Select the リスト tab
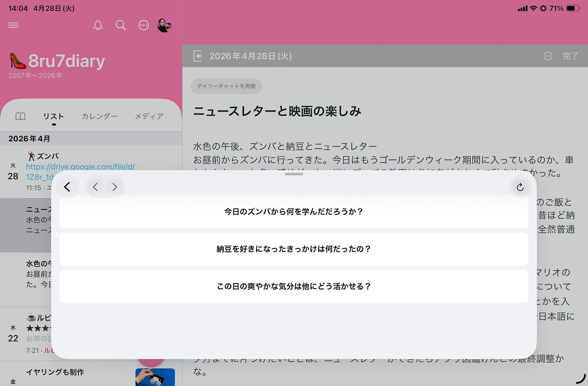 54,116
